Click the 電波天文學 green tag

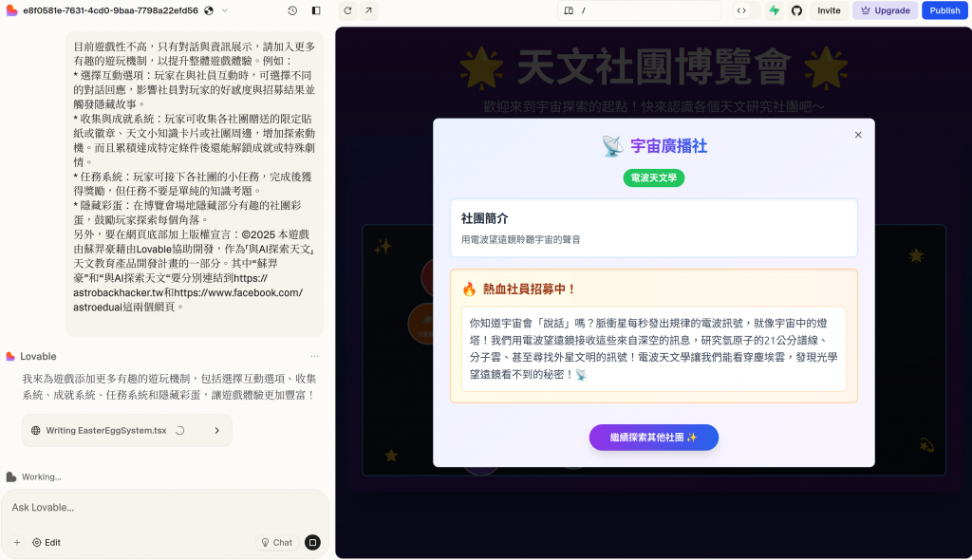tap(654, 178)
